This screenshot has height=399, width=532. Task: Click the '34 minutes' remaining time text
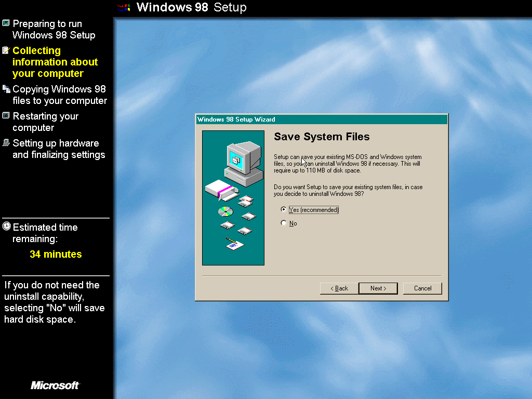click(x=56, y=254)
